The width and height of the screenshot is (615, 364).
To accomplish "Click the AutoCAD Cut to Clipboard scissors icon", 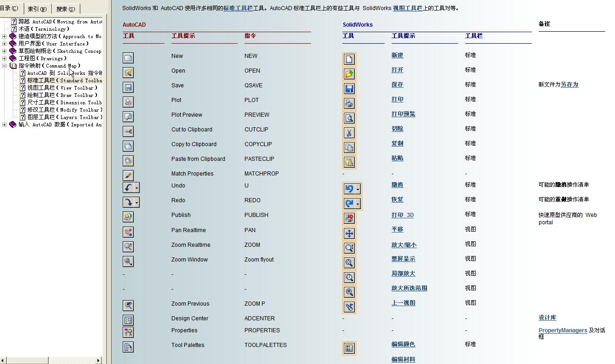I will (x=128, y=131).
